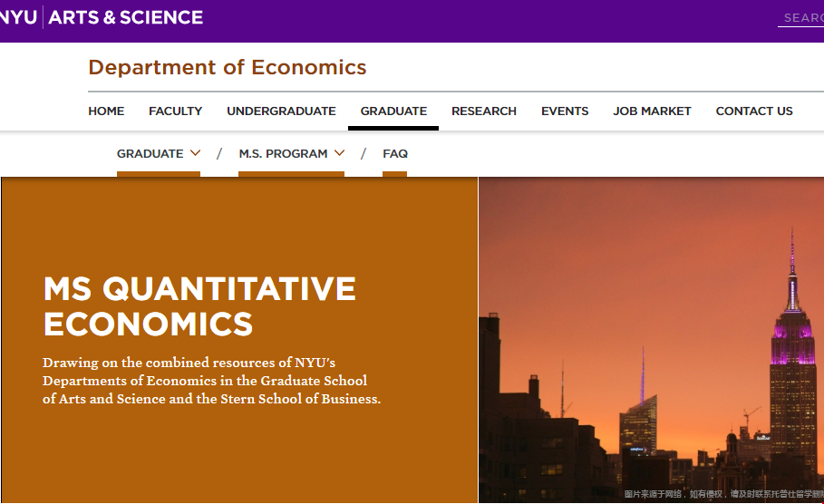Click the MS Quantitative Economics heading
Viewport: 824px width, 504px height.
click(x=199, y=305)
